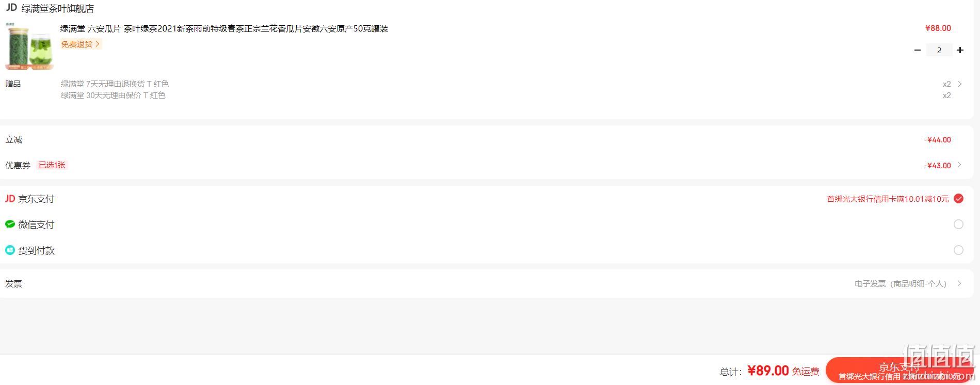Click the JD logo beside store name
This screenshot has width=980, height=385.
[11, 8]
